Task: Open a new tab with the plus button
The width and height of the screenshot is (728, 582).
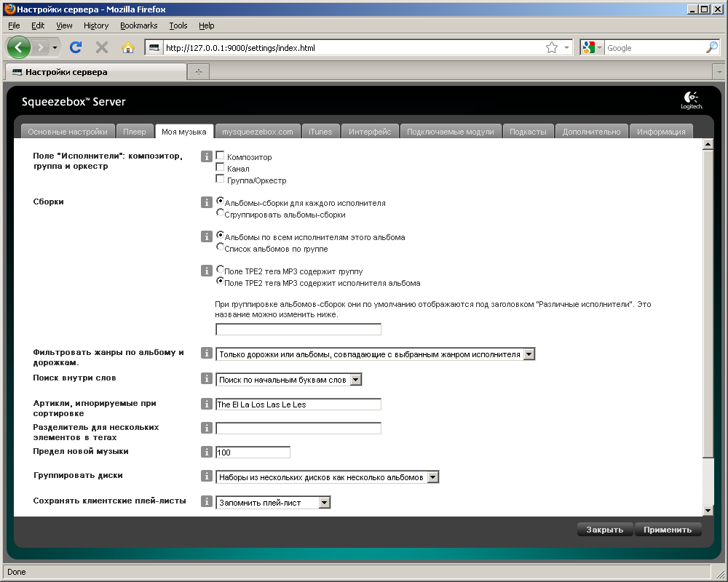Action: 199,71
